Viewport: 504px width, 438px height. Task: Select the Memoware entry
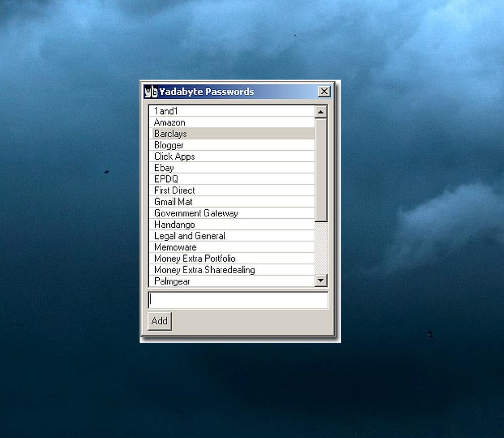(232, 247)
